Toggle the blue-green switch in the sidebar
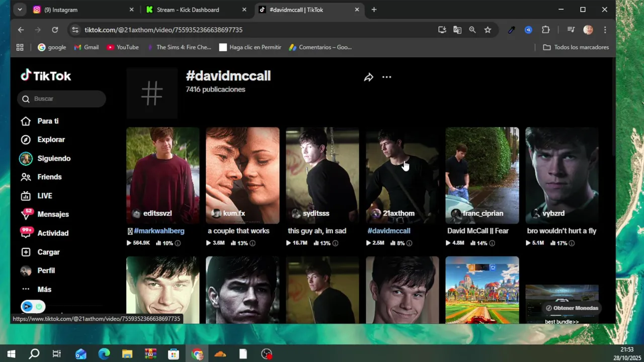 click(x=33, y=306)
